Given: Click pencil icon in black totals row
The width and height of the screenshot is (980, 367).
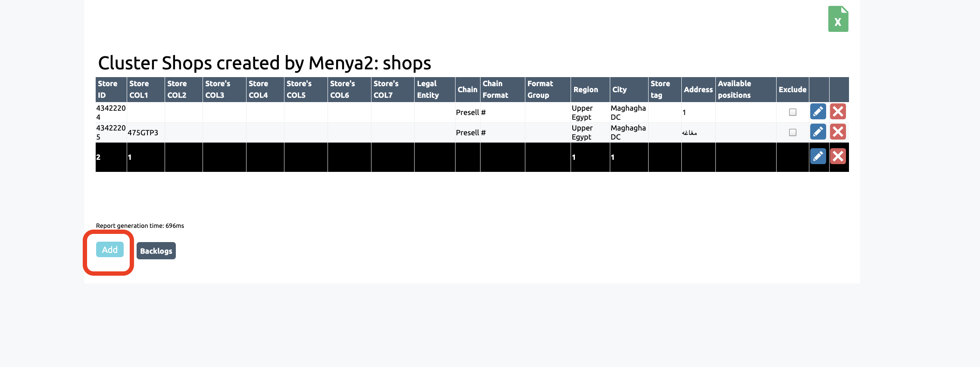Looking at the screenshot, I should (x=818, y=156).
